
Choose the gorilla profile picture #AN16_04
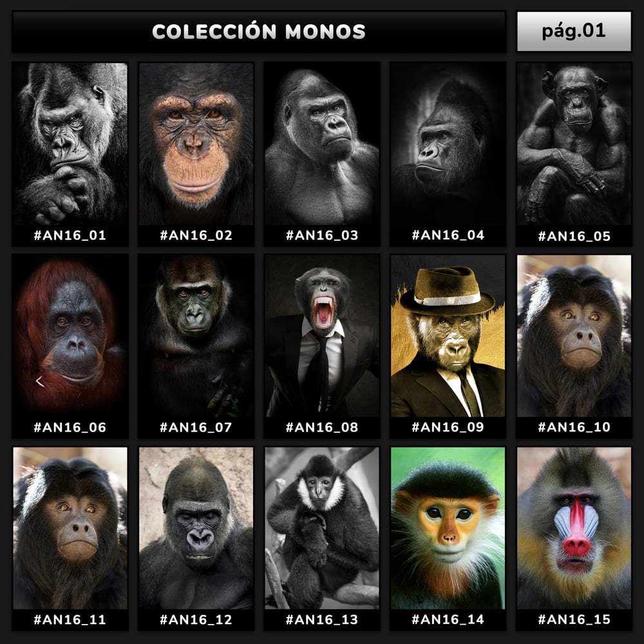tap(448, 144)
